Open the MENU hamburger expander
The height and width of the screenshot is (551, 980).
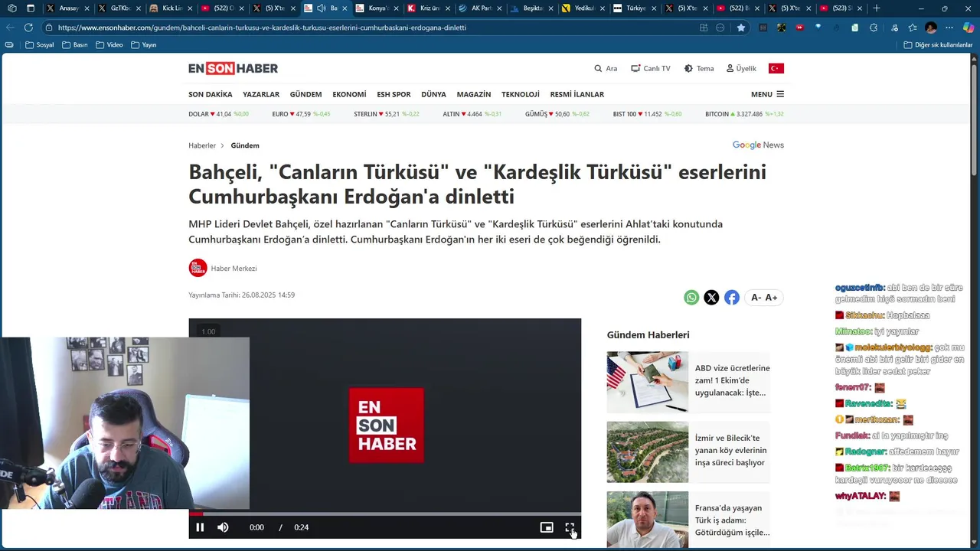[x=767, y=94]
